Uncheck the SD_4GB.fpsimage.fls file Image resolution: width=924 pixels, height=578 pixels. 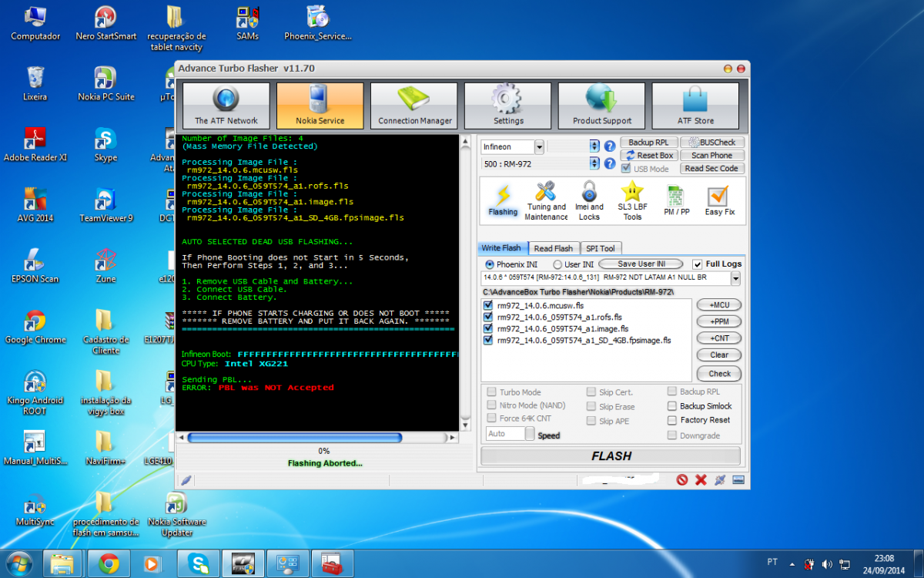(488, 340)
